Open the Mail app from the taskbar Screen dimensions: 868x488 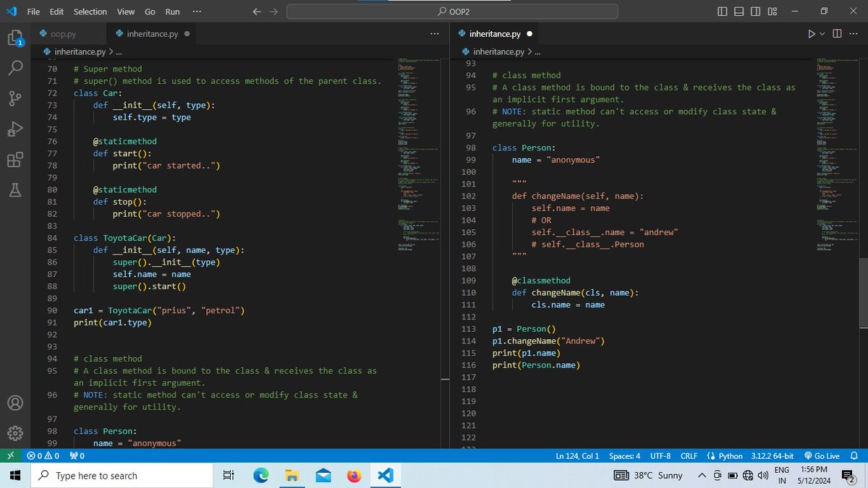(323, 476)
